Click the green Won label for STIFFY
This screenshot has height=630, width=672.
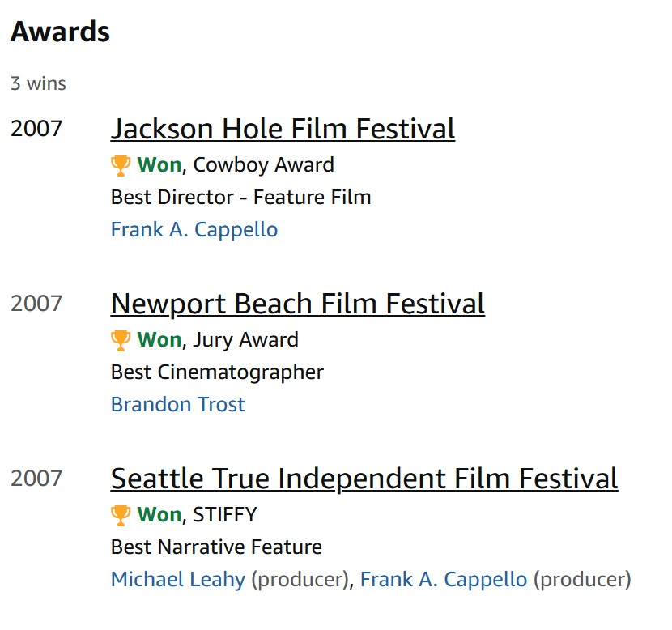tap(159, 515)
